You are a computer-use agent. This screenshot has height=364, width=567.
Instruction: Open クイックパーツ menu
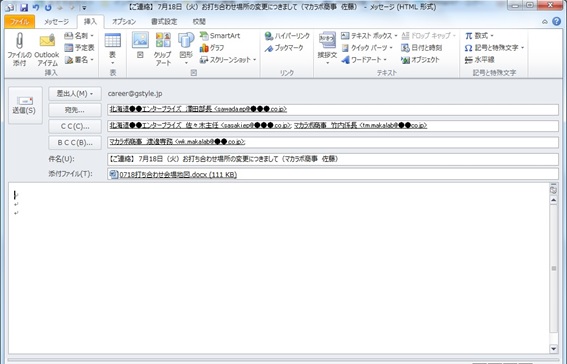[x=367, y=48]
